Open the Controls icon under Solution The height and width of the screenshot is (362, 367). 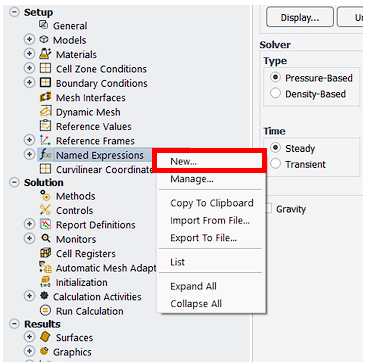click(45, 210)
